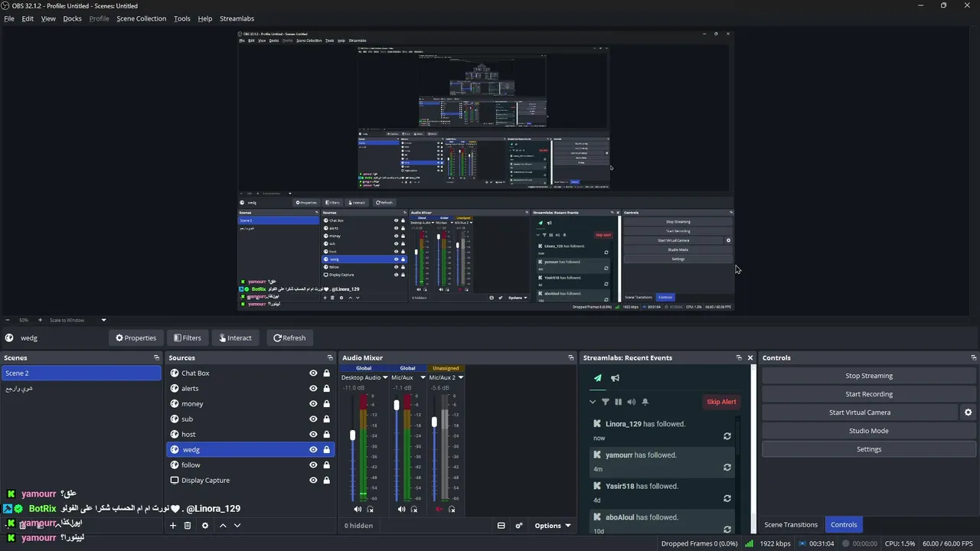This screenshot has width=980, height=551.
Task: Toggle monitoring for Mic/Aux 2 headphone icon
Action: coord(452,509)
